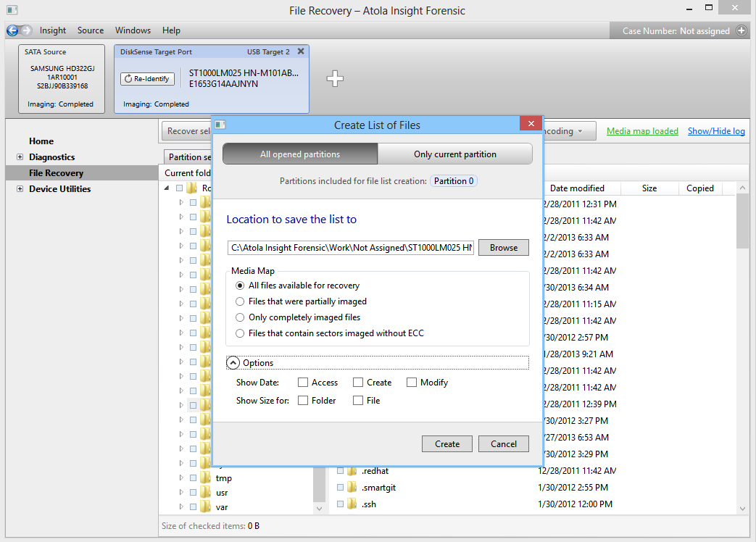Expand the Device Utilities tree node
The height and width of the screenshot is (542, 756).
point(20,189)
